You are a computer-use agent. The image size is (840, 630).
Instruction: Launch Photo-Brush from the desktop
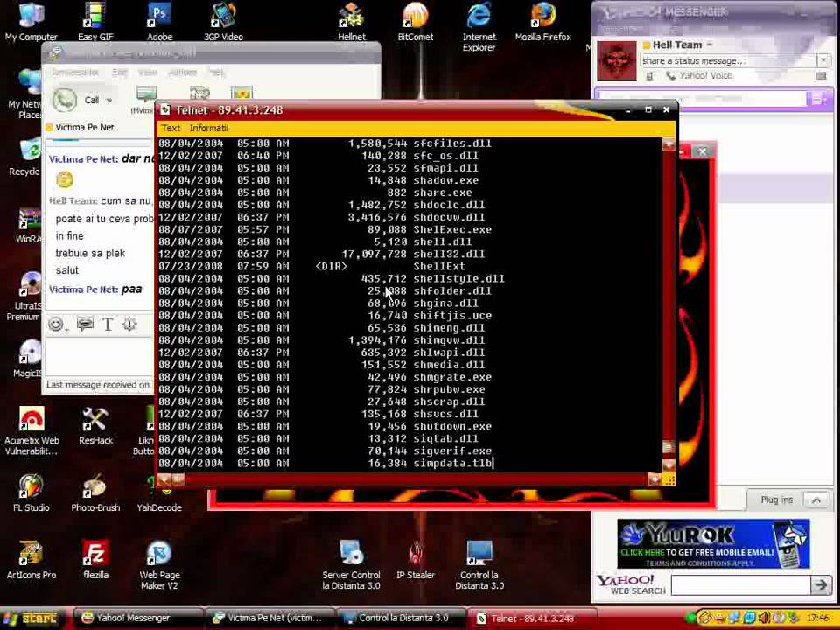pyautogui.click(x=95, y=493)
